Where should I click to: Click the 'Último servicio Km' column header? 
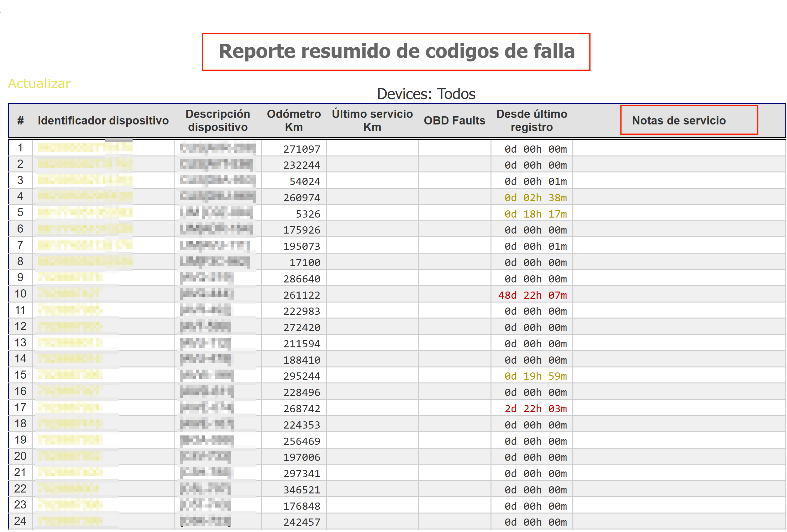point(372,121)
